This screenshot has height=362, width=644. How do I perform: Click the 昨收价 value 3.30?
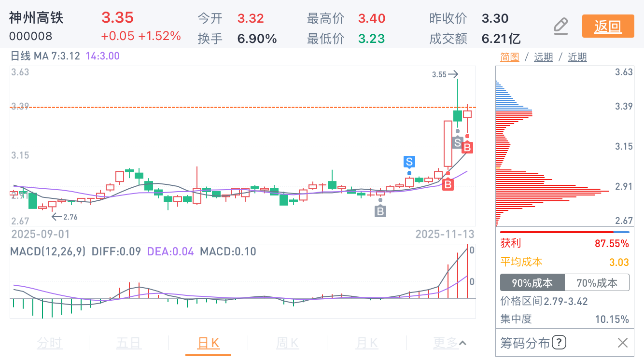point(495,19)
